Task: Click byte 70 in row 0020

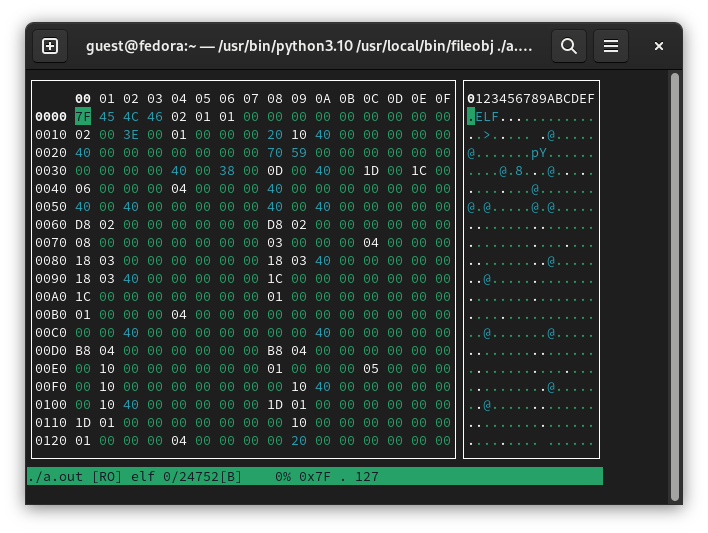Action: (x=275, y=153)
